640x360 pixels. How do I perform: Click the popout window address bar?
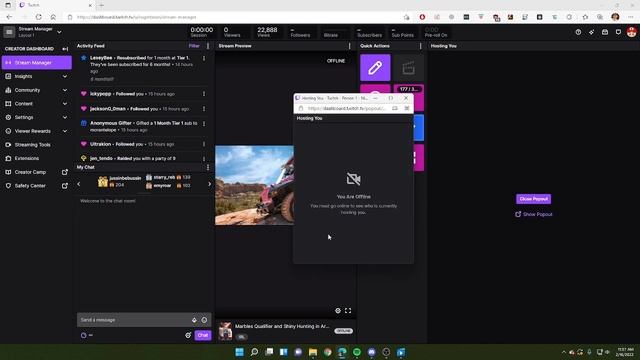click(x=346, y=109)
